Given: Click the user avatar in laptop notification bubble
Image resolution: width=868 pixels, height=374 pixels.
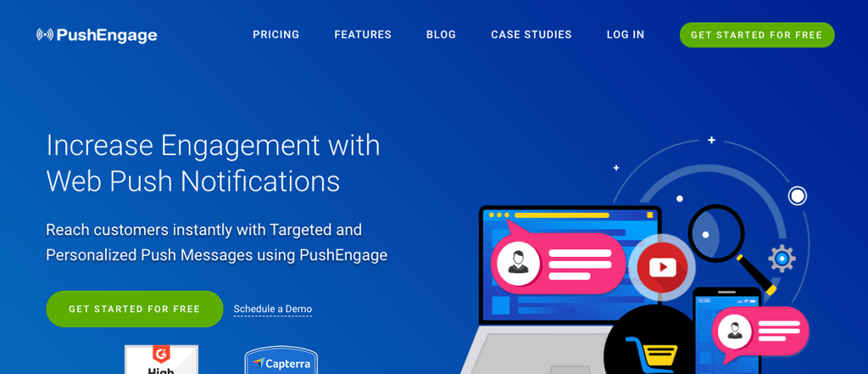Looking at the screenshot, I should 518,263.
